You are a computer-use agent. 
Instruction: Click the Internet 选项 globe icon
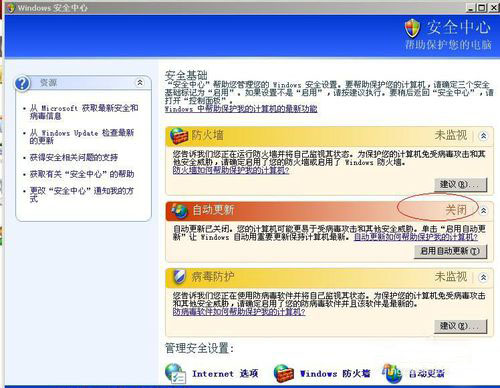click(175, 373)
